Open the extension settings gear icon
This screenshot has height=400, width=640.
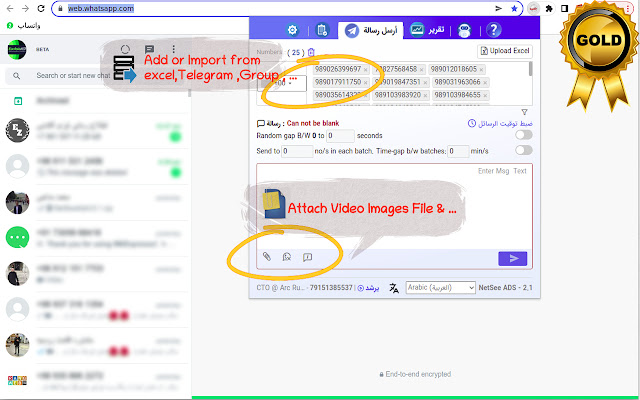293,30
